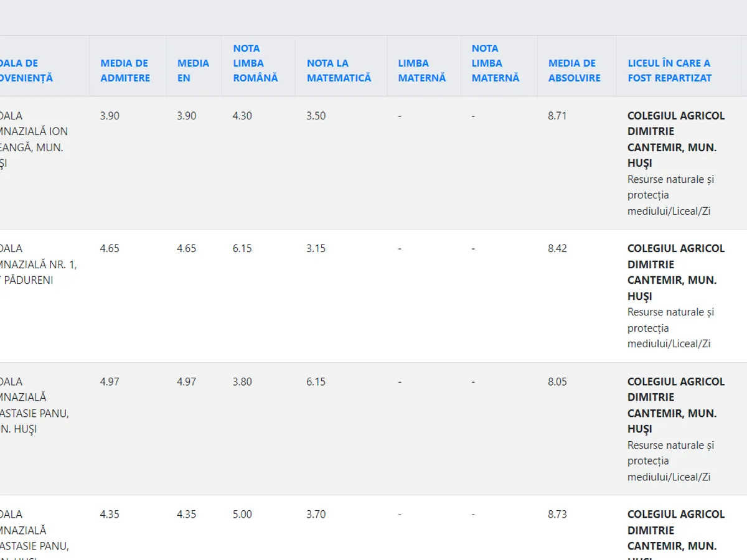Click the 8.05 graduation average cell
747x560 pixels.
point(557,381)
